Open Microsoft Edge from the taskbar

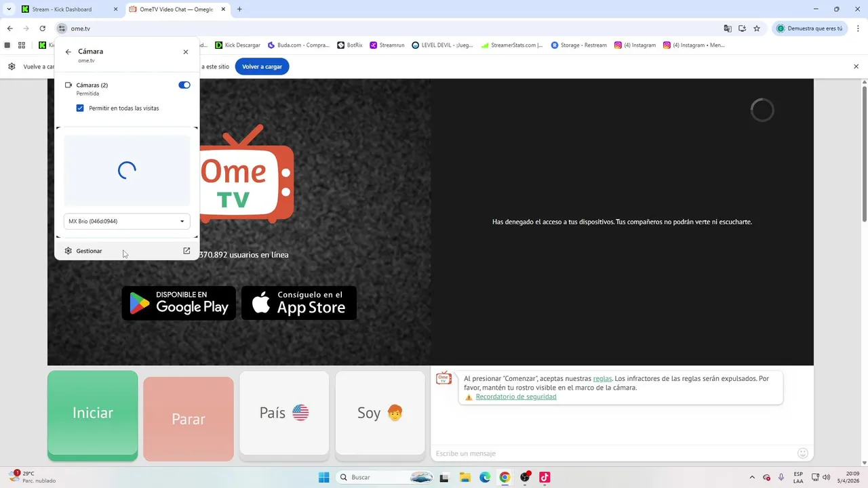click(x=485, y=477)
